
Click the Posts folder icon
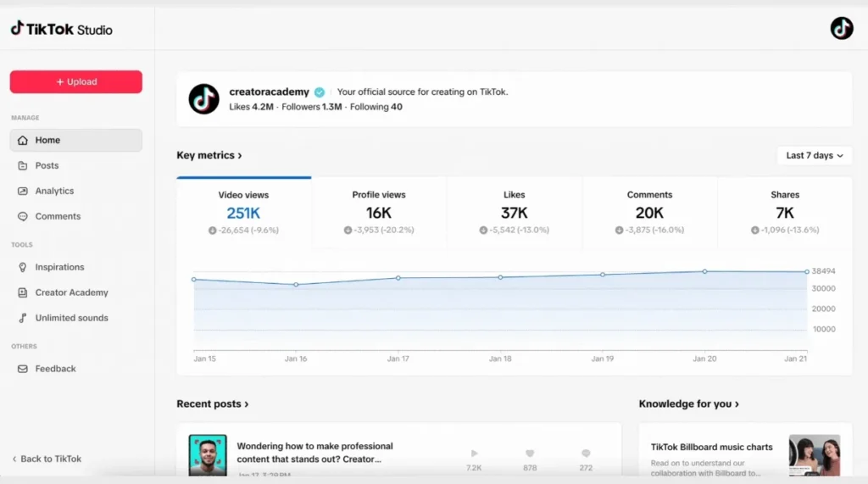pos(23,165)
